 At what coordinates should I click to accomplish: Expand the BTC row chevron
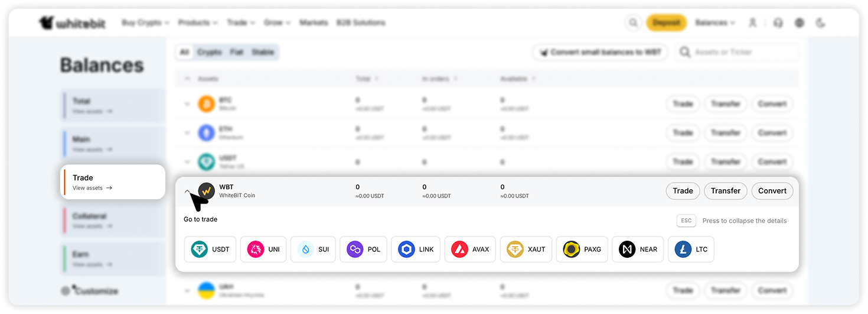(187, 104)
